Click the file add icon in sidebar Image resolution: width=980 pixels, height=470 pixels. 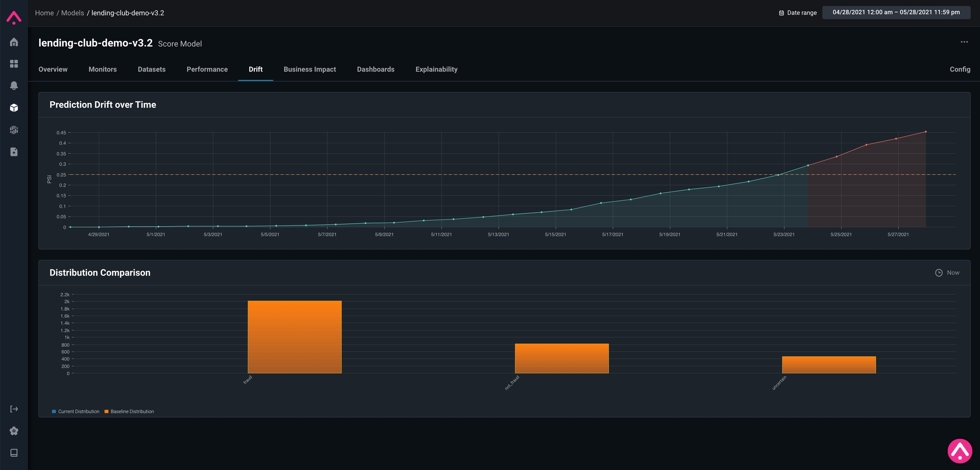tap(14, 152)
